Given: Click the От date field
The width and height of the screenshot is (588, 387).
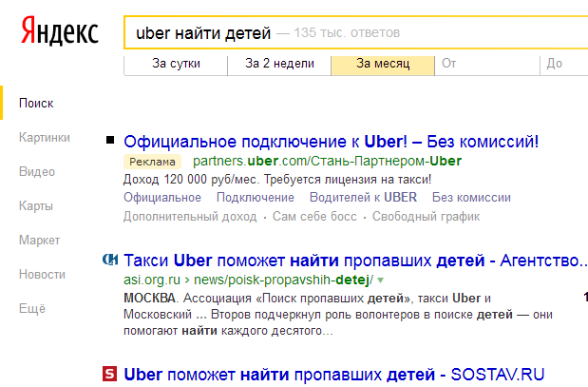Looking at the screenshot, I should (487, 65).
